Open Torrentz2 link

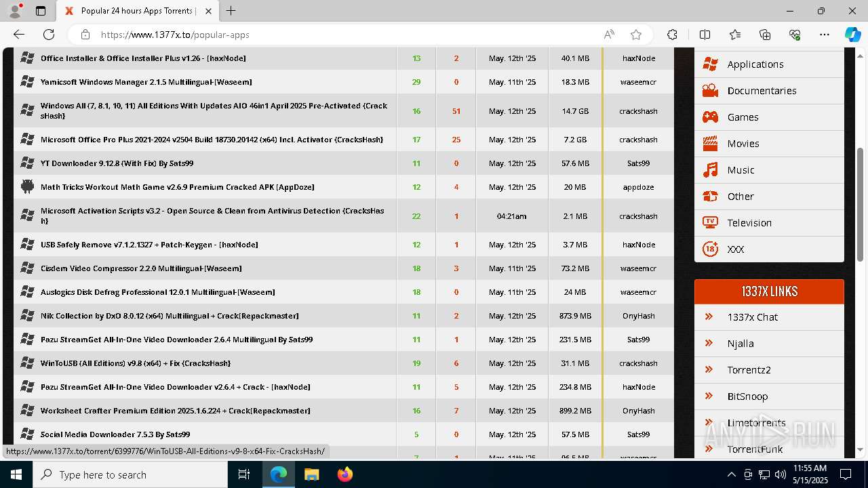click(x=749, y=370)
